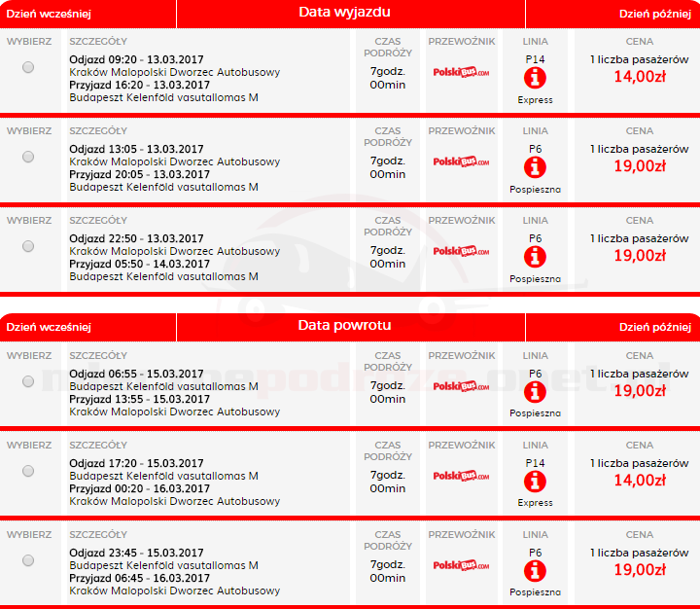Click 19,00zł price of 22:50 departure
This screenshot has height=609, width=700.
coord(640,256)
